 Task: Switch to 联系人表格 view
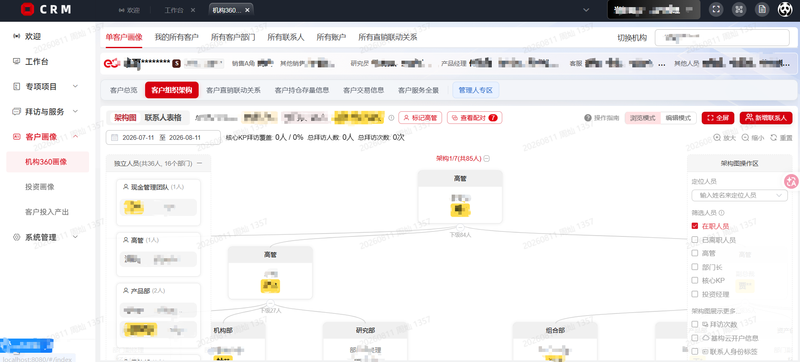coord(163,118)
